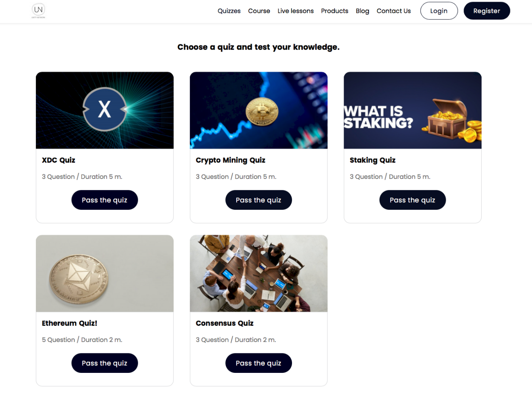This screenshot has height=407, width=532.
Task: Navigate to Products page
Action: 335,11
